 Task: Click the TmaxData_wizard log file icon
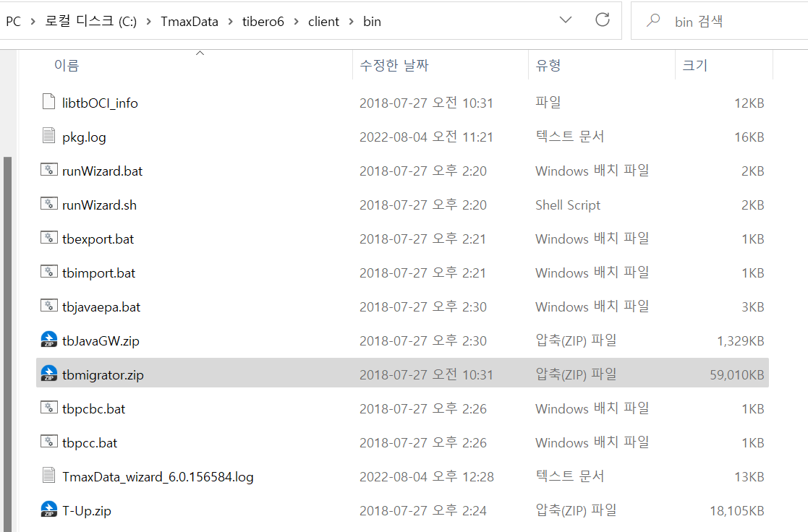(x=49, y=476)
